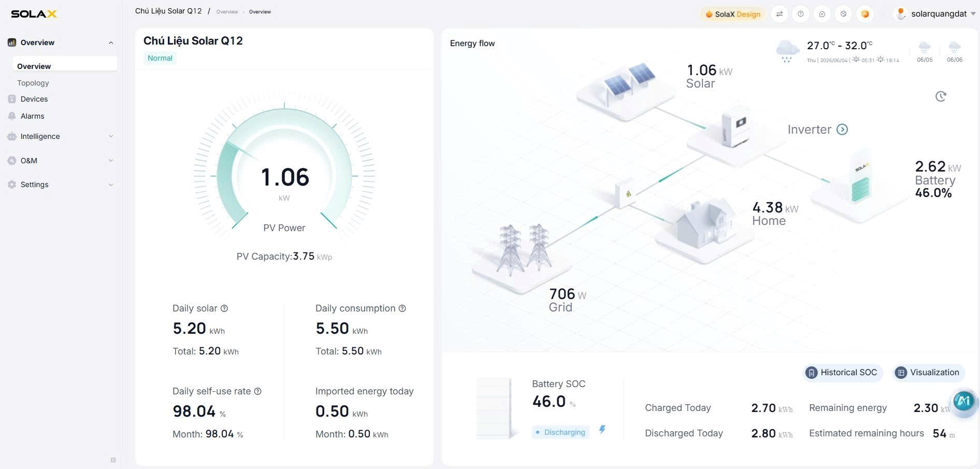Click the Inverter arrow circle icon
Viewport: 980px width, 469px height.
pos(842,130)
